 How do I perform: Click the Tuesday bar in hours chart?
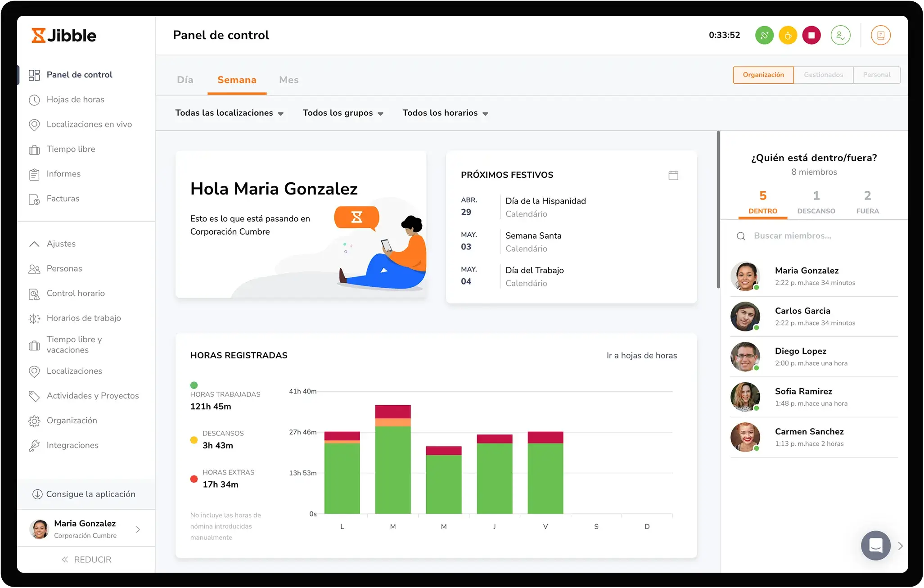(392, 464)
